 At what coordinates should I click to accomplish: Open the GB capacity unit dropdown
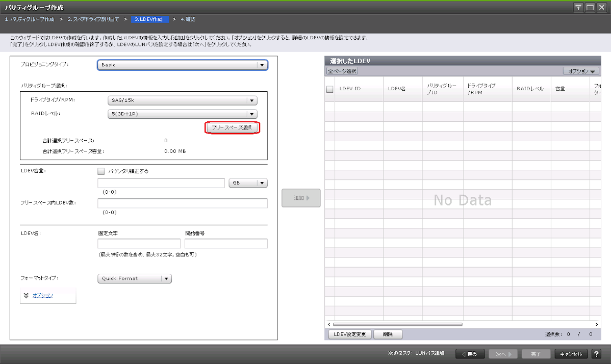(248, 183)
